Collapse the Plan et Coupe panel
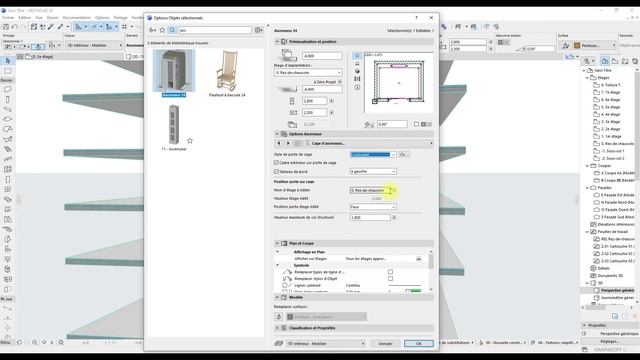This screenshot has width=640, height=360. 277,243
